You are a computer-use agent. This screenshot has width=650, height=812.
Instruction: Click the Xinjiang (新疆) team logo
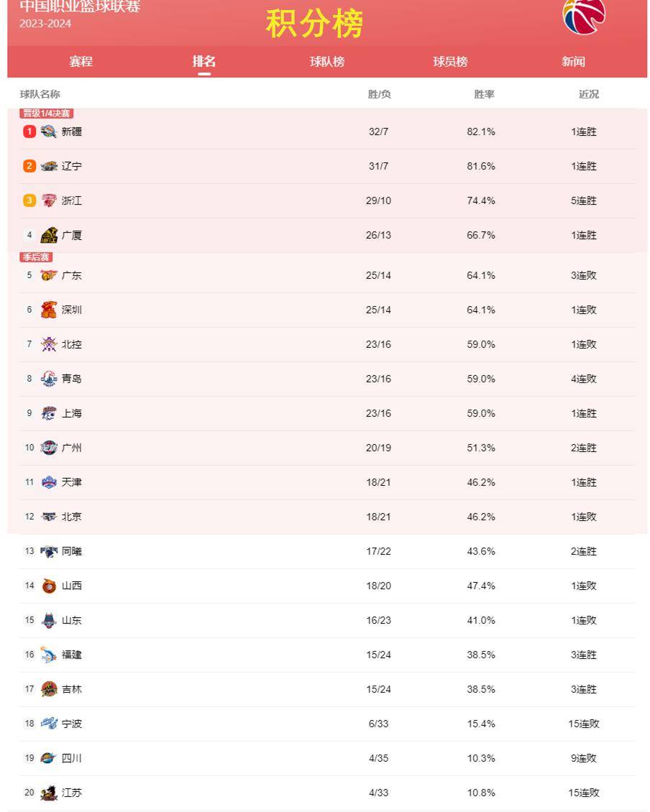[49, 132]
